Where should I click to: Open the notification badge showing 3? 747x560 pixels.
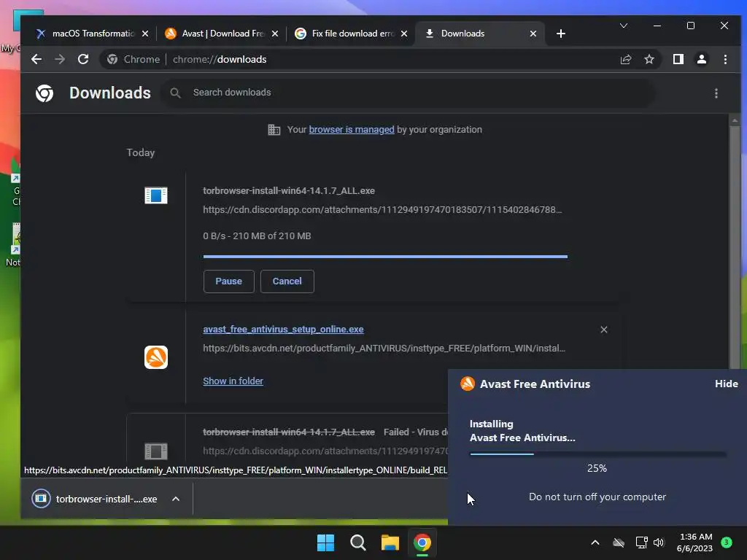pos(726,542)
